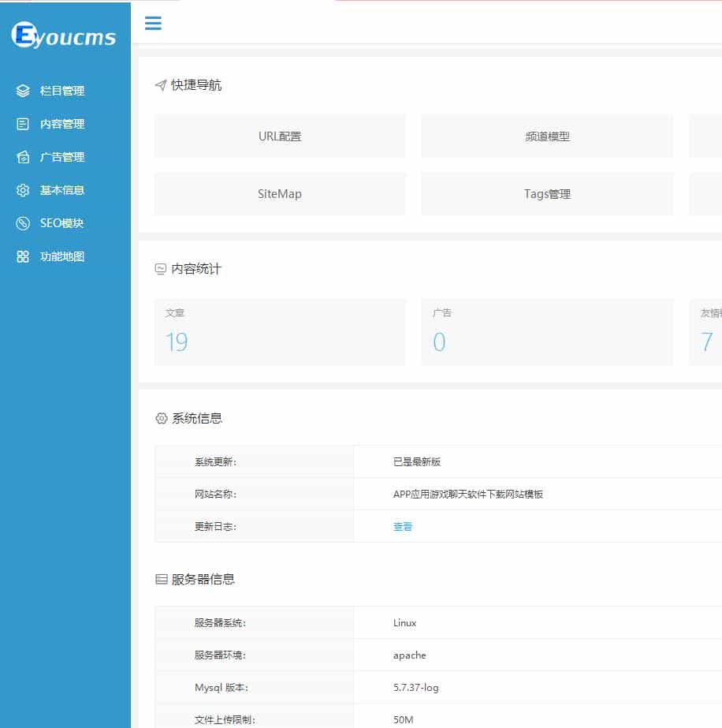
Task: Open the 文章 count card showing 19
Action: pyautogui.click(x=280, y=332)
